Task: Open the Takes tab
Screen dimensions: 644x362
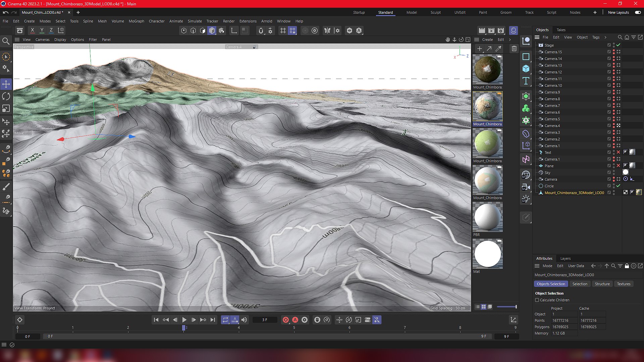Action: [x=561, y=30]
